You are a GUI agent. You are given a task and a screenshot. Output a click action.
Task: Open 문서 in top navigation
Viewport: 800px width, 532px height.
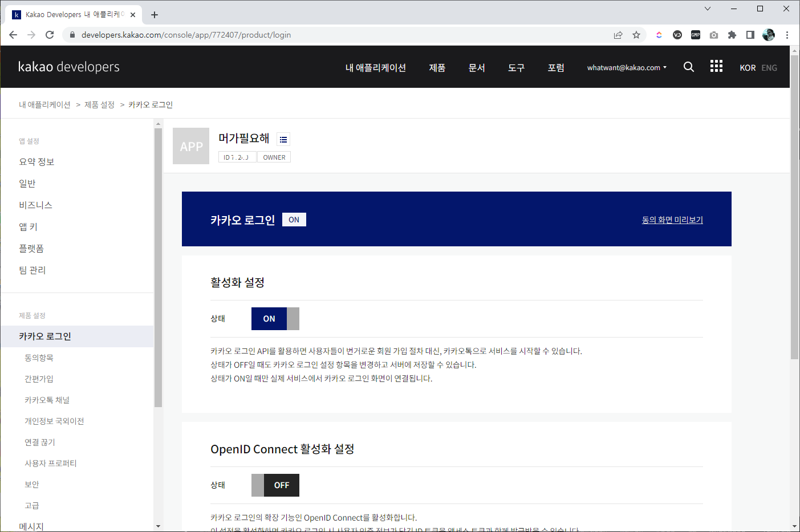pos(477,67)
